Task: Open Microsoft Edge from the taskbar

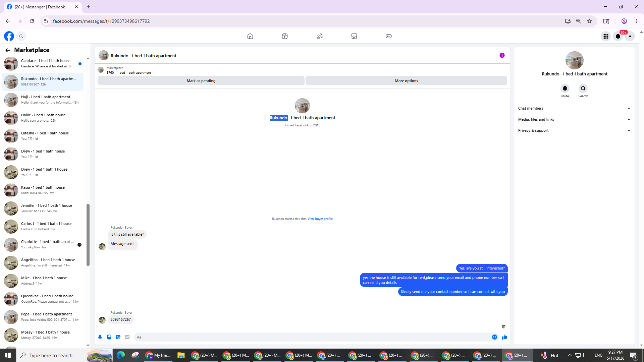Action: pos(121,355)
